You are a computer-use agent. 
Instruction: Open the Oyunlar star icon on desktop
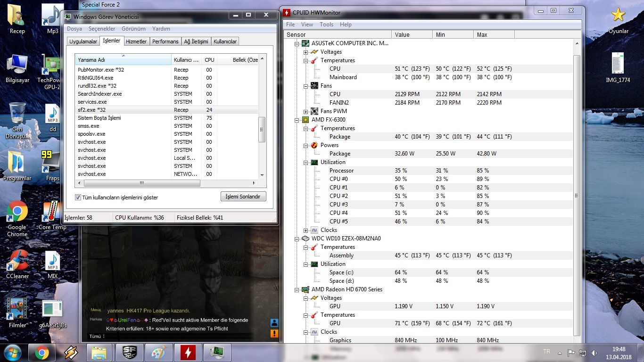click(x=618, y=20)
